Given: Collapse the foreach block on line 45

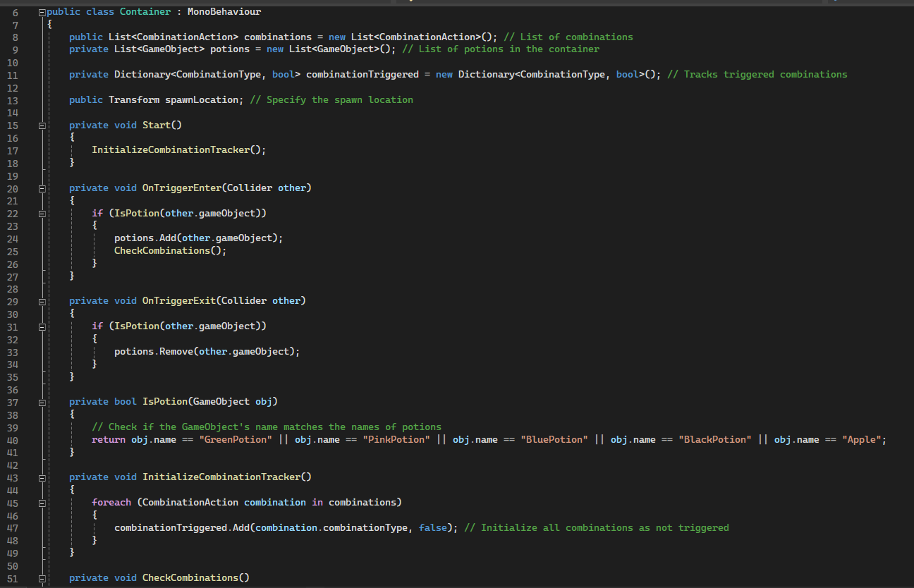Looking at the screenshot, I should click(x=42, y=503).
